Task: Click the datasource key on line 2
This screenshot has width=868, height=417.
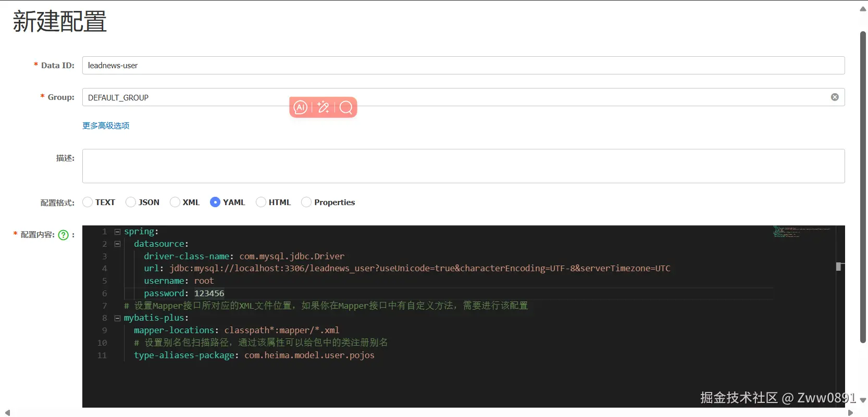Action: coord(159,244)
